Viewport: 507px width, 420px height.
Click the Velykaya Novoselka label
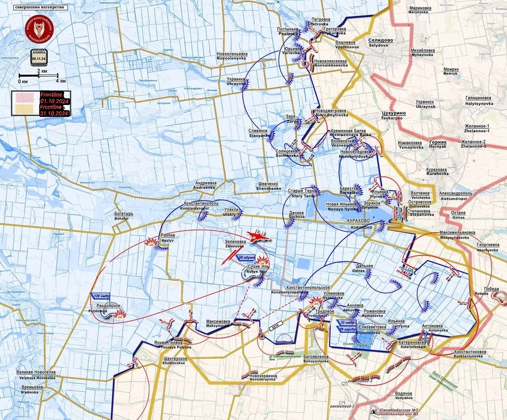pos(36,375)
